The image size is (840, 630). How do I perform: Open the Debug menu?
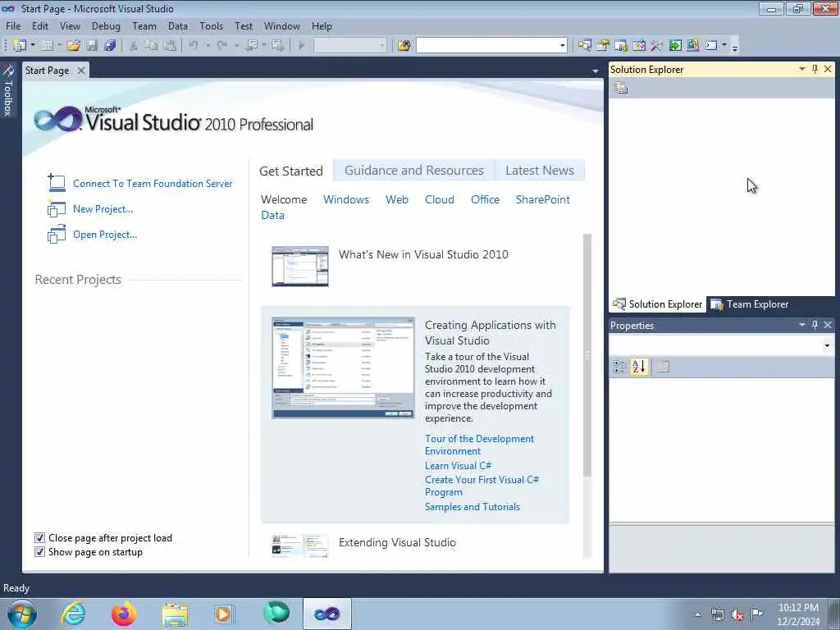coord(106,26)
